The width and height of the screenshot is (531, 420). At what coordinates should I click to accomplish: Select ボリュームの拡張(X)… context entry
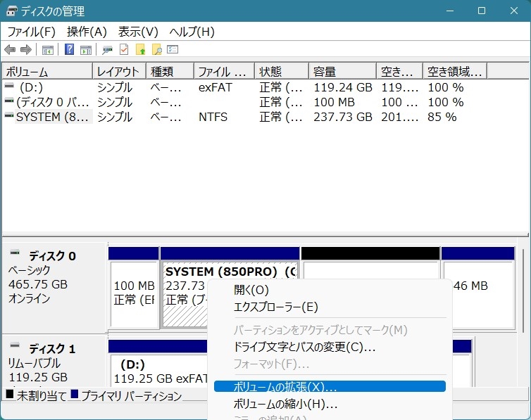(x=330, y=386)
